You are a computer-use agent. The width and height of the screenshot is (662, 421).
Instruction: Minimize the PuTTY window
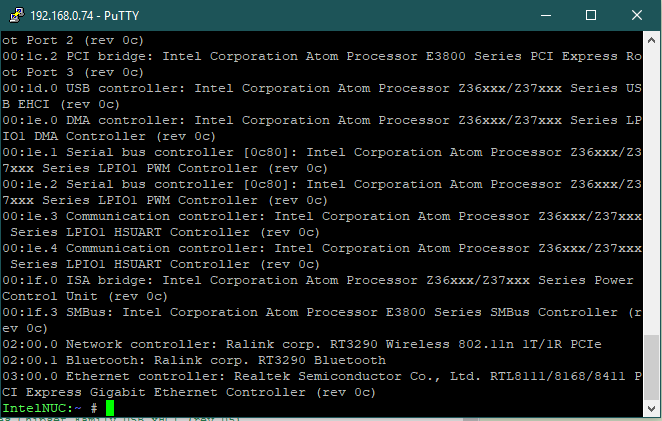545,16
